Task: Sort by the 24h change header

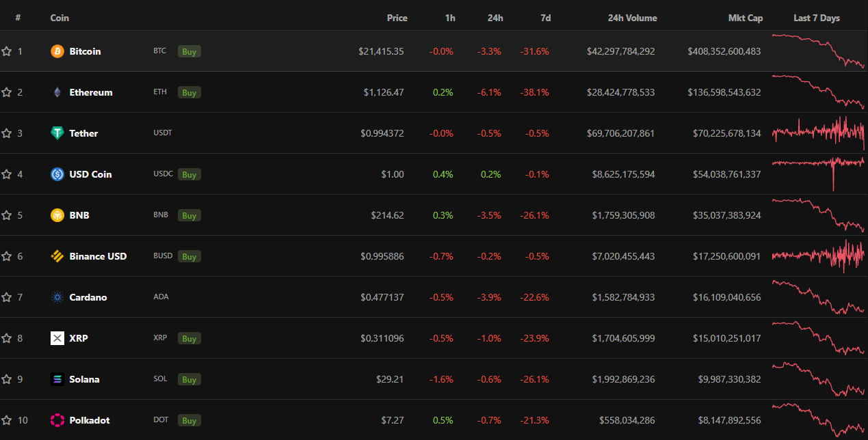Action: [495, 18]
